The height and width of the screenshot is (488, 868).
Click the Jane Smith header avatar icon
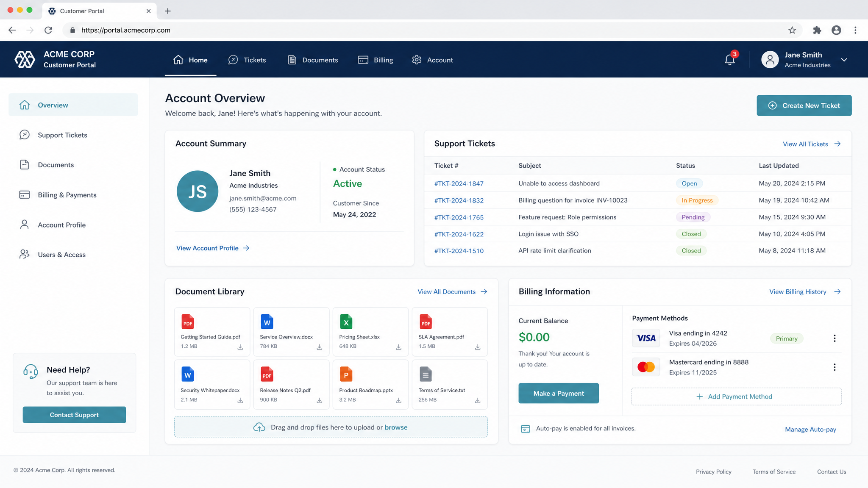point(770,60)
